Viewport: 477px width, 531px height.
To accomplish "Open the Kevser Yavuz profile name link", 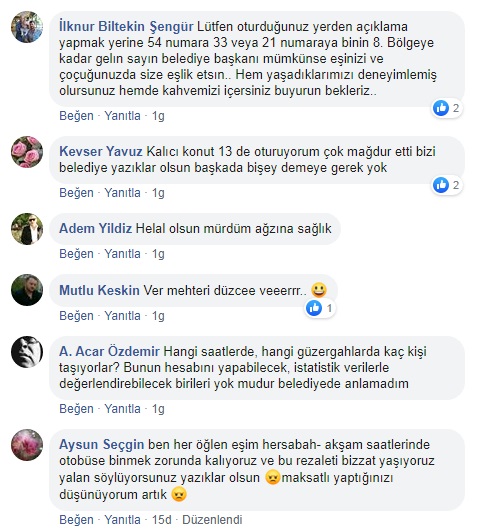I will [101, 151].
